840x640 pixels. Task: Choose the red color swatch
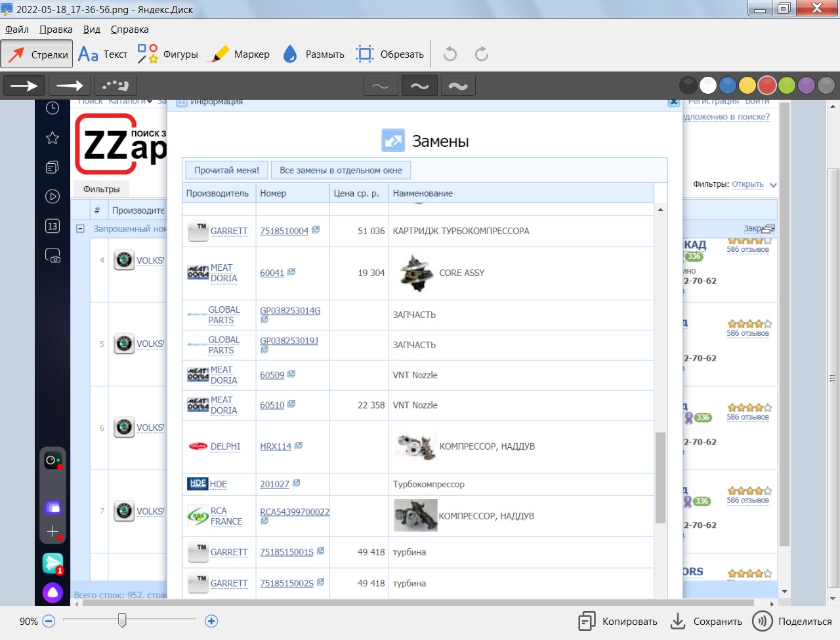pos(767,85)
